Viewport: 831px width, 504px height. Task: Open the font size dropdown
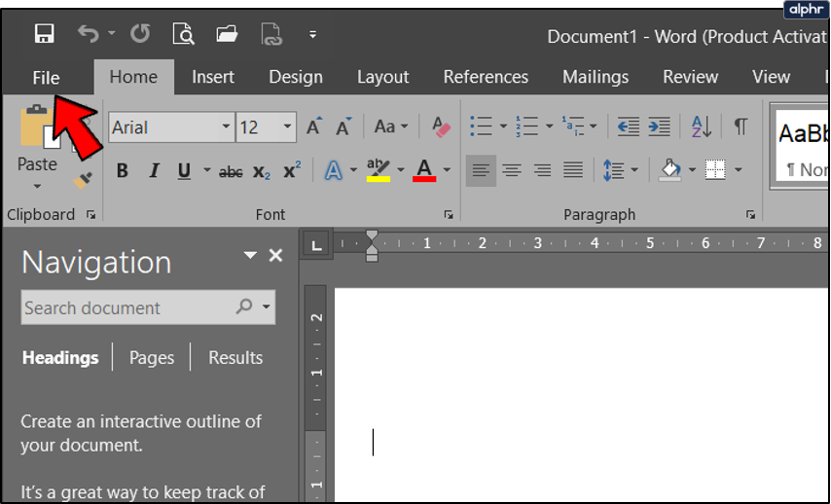pyautogui.click(x=288, y=127)
